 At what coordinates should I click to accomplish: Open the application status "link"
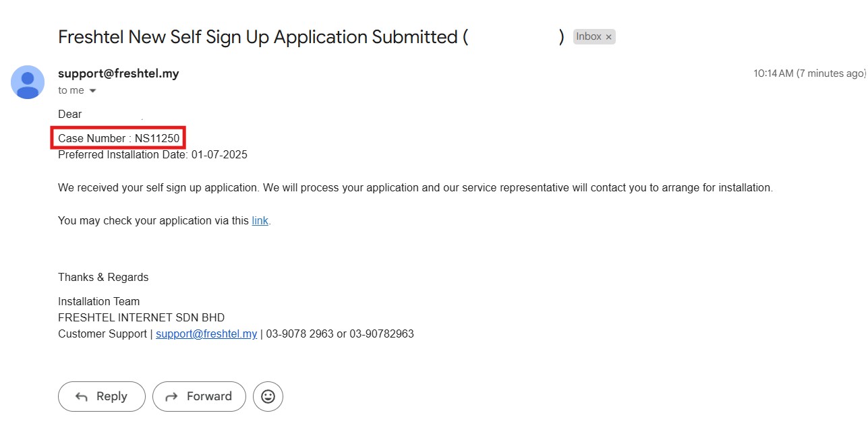tap(260, 220)
